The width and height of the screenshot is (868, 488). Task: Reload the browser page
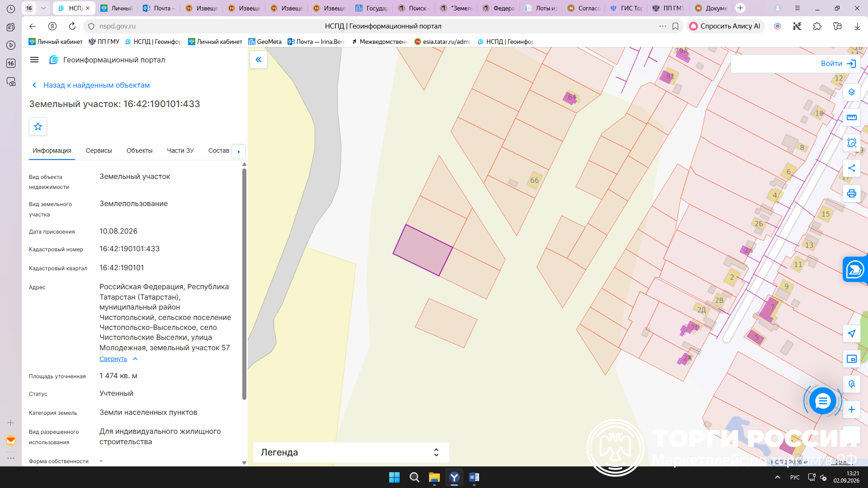point(72,26)
